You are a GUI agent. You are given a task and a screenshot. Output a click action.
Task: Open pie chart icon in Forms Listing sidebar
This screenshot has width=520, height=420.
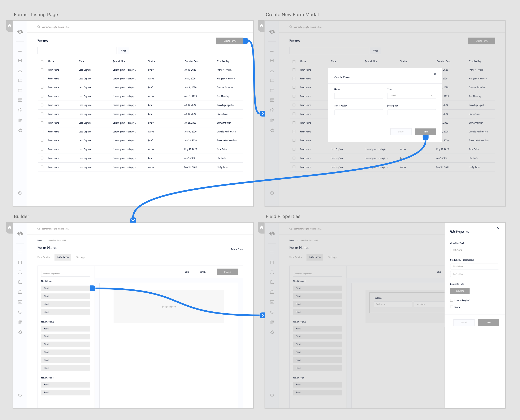coord(20,110)
